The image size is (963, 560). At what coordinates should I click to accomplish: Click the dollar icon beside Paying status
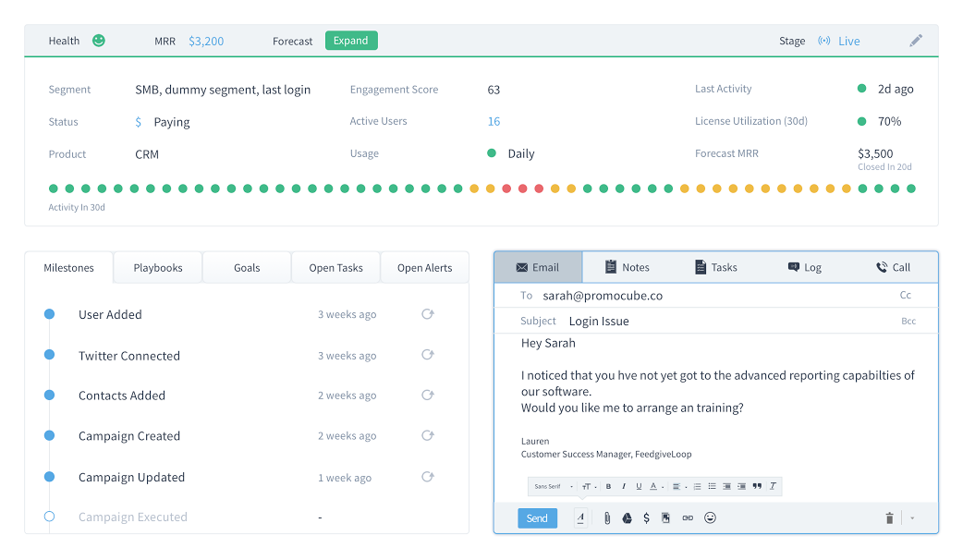click(139, 122)
